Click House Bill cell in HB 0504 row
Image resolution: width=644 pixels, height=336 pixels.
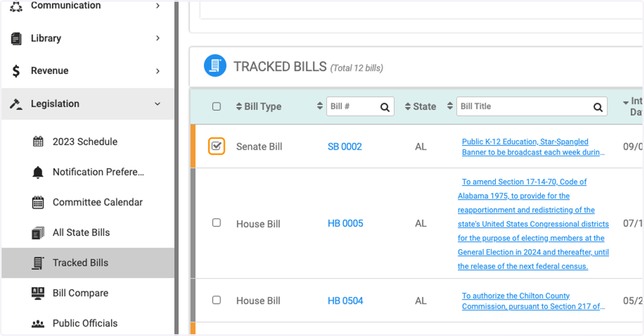[x=258, y=301]
